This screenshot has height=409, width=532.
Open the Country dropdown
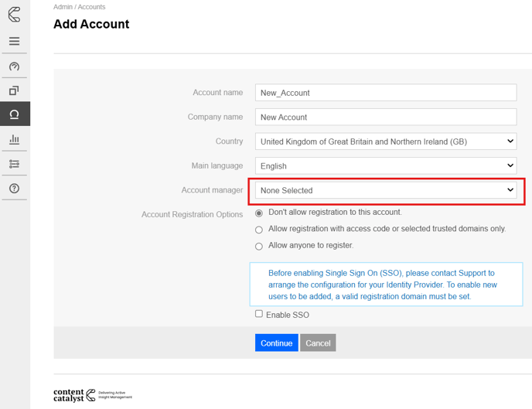point(386,141)
